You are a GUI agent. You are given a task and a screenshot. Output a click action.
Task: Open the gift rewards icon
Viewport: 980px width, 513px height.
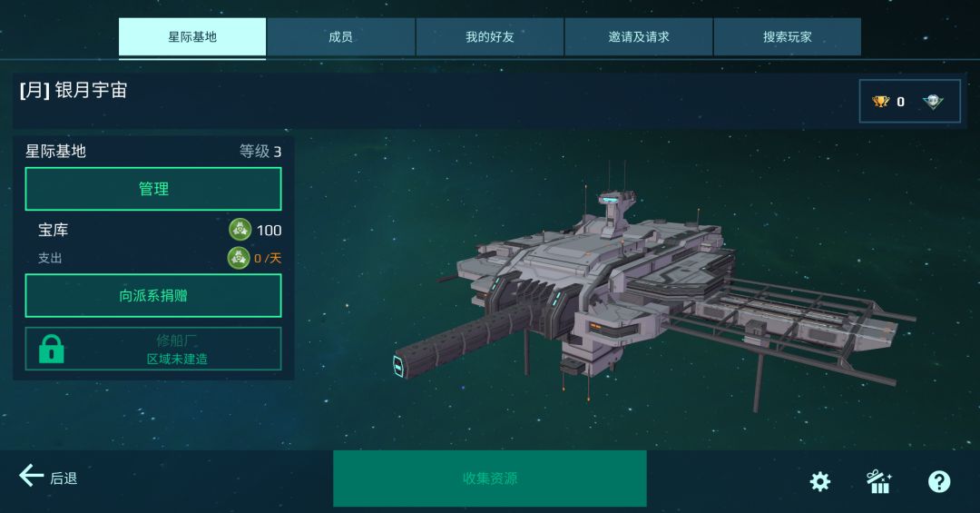pos(879,481)
